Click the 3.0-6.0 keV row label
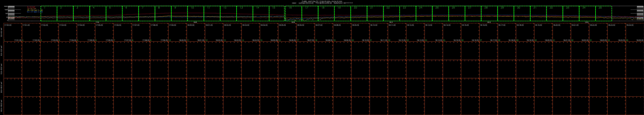Screen dimensions: 644x115 (x=1, y=33)
